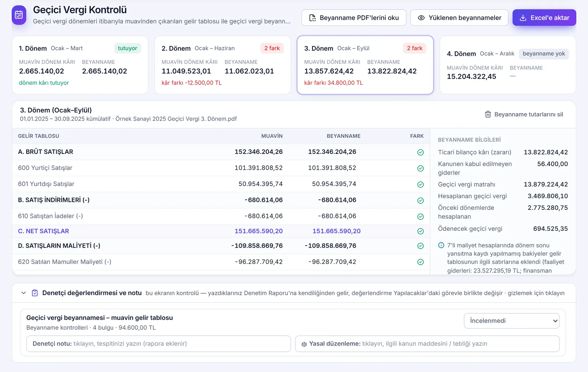Click into the Yasal düzenleme input field
The height and width of the screenshot is (372, 588).
[427, 344]
